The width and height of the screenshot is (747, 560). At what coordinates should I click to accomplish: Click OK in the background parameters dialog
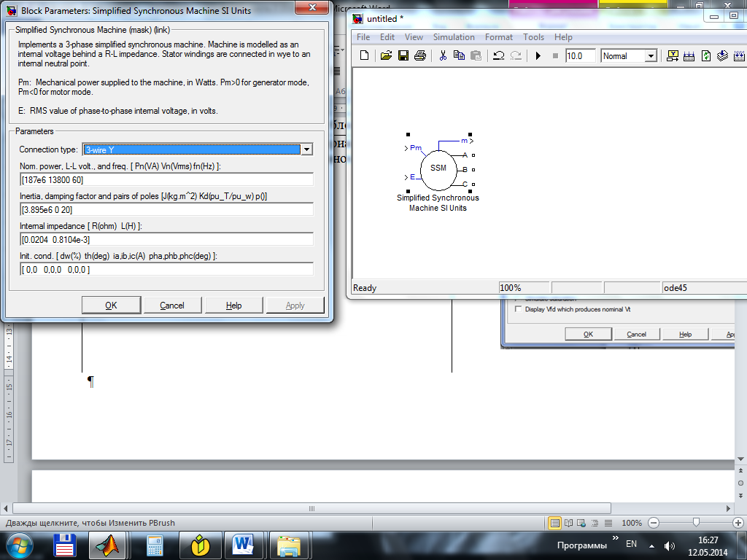pos(589,334)
